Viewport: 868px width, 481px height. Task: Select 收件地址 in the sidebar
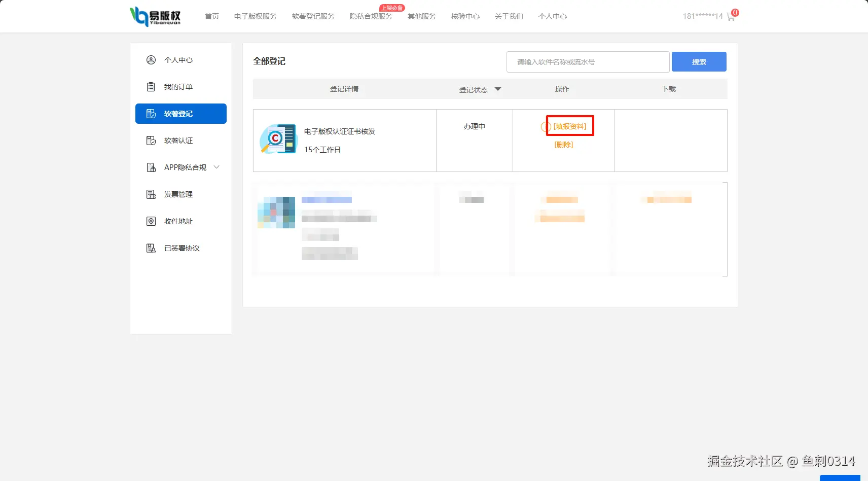point(178,221)
